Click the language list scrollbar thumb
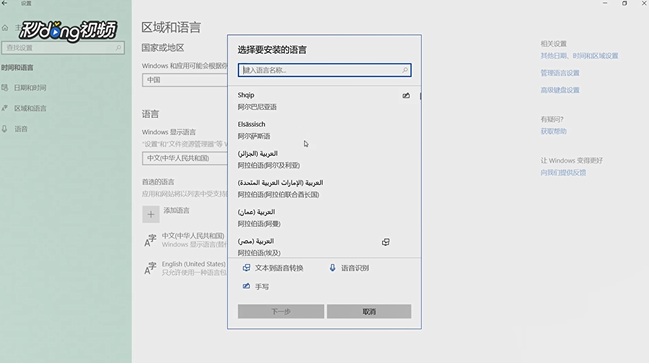Viewport: 649px width, 363px height. 420,96
